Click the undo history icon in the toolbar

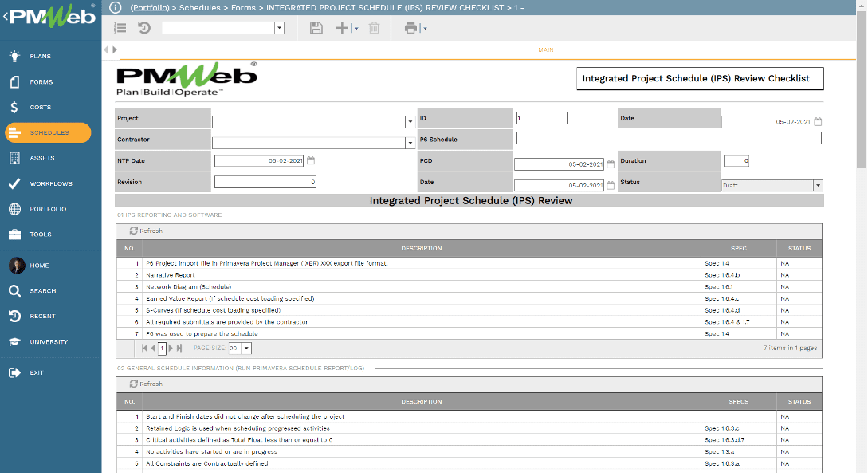pyautogui.click(x=143, y=27)
